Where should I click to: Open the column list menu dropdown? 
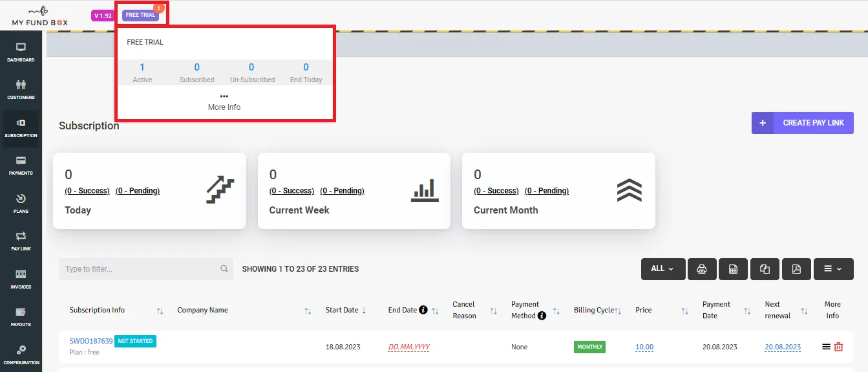click(834, 269)
